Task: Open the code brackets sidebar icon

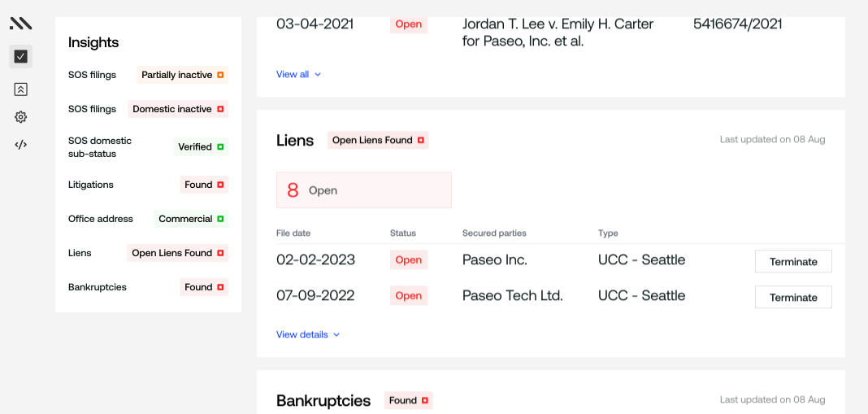Action: point(21,145)
